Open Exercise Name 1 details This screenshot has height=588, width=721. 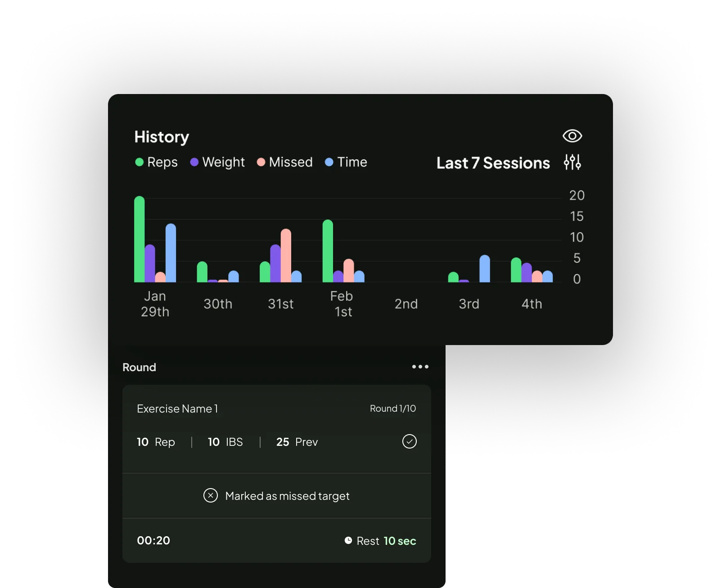pos(177,408)
